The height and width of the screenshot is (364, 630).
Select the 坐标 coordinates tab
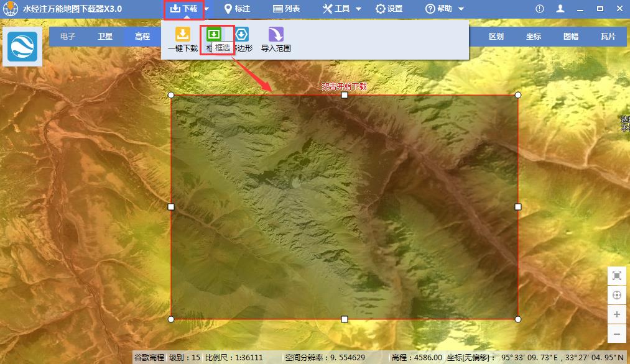(534, 37)
